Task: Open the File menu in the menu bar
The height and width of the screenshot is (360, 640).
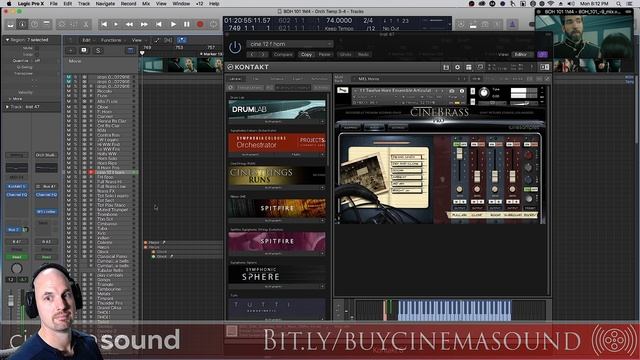Action: coord(53,4)
